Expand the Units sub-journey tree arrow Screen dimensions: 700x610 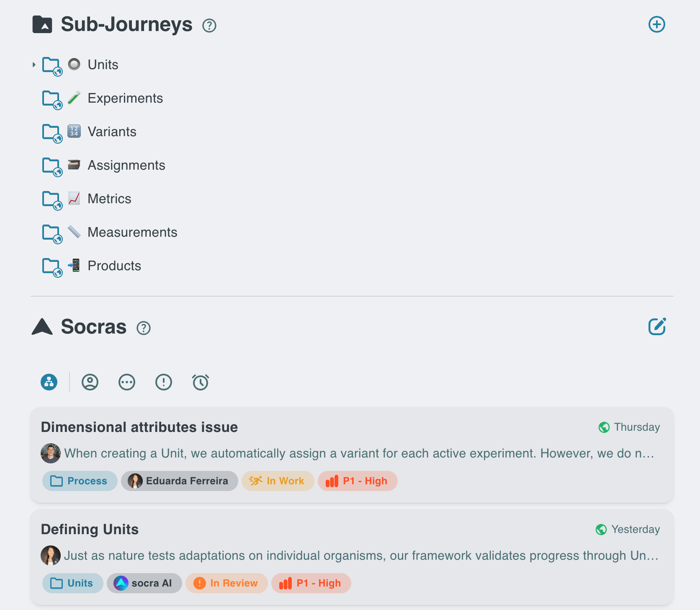[34, 65]
